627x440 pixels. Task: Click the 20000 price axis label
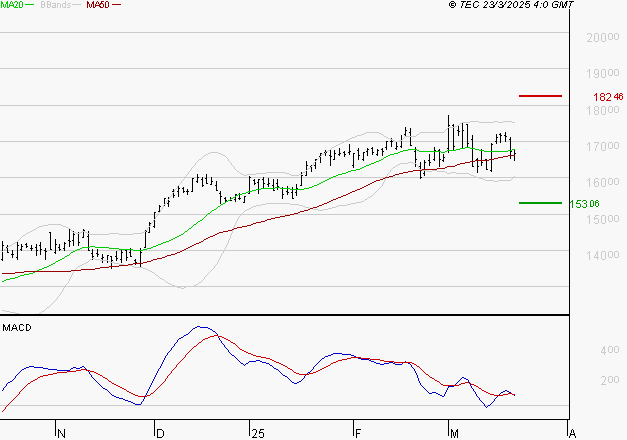click(x=603, y=37)
